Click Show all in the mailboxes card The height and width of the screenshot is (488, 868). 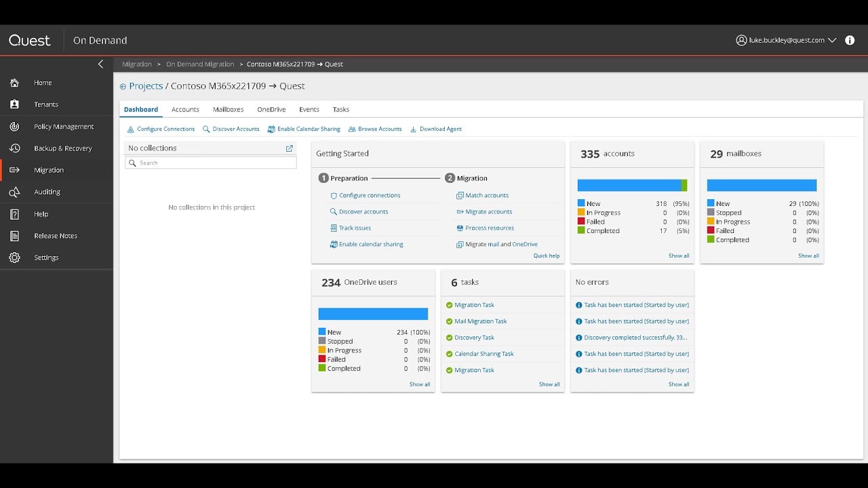(x=808, y=256)
